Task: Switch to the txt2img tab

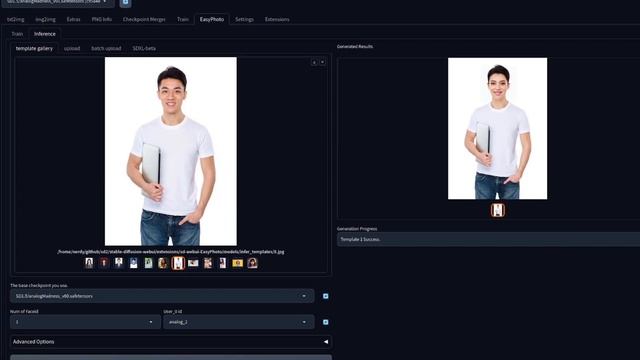Action: 16,19
